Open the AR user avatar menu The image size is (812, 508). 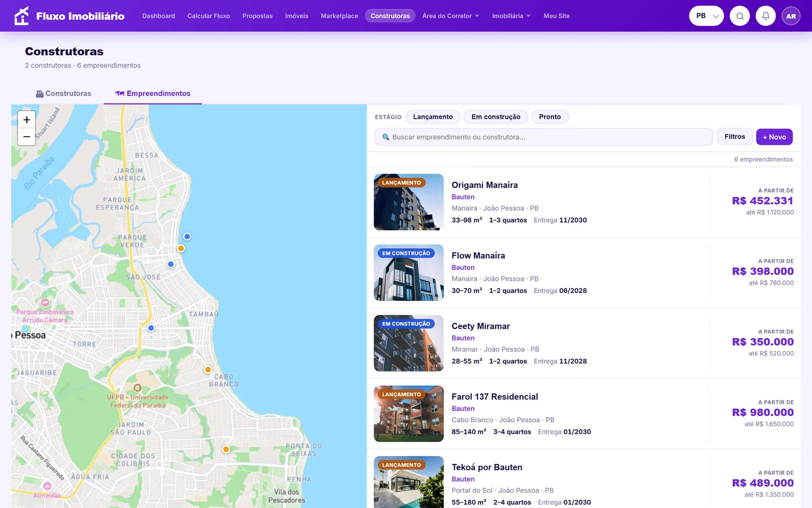[791, 16]
